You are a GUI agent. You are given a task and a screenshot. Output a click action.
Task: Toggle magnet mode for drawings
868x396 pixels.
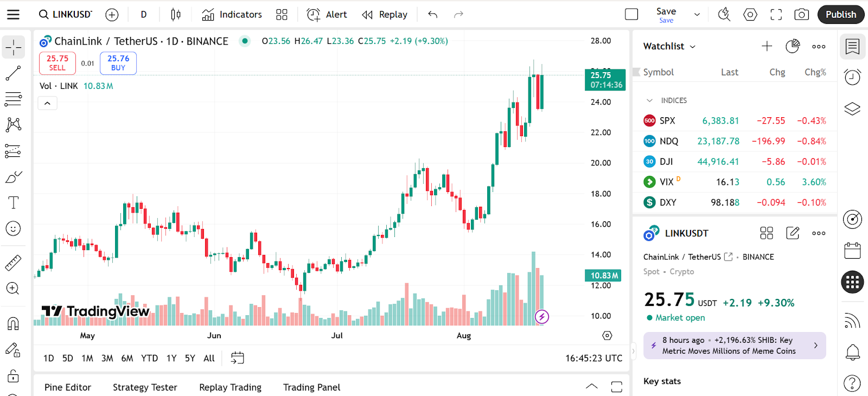pyautogui.click(x=14, y=324)
